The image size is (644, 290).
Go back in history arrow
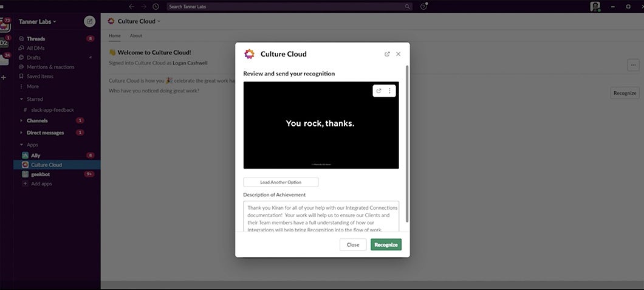click(131, 7)
